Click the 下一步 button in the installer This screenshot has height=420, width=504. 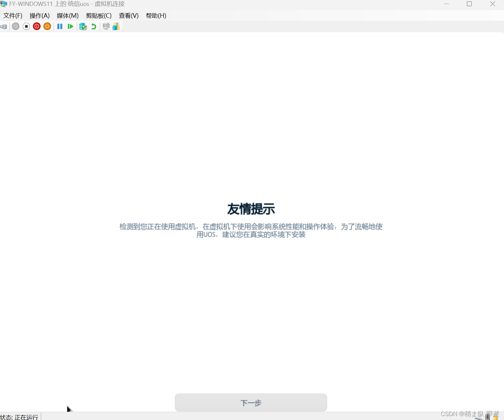250,402
